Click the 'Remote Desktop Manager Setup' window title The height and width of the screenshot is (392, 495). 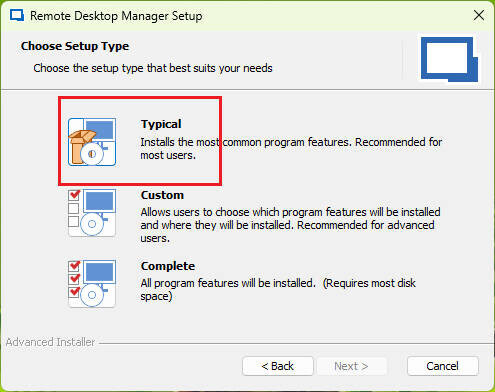click(x=116, y=16)
